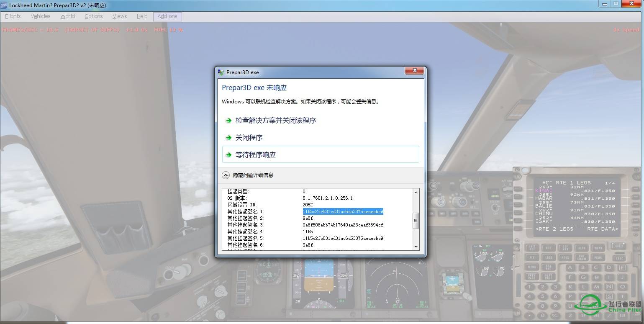Viewport: 644px width, 324px height.
Task: Open the Help menu
Action: coord(142,16)
